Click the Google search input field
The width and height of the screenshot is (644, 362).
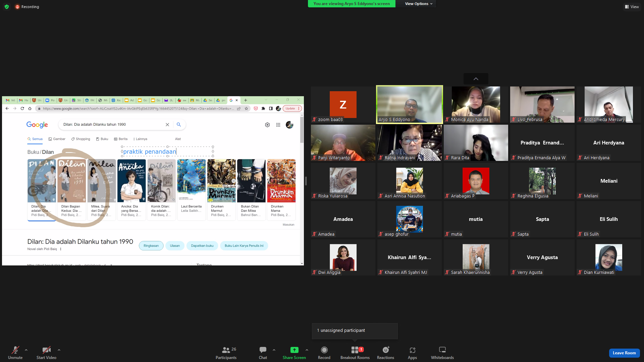coord(113,124)
